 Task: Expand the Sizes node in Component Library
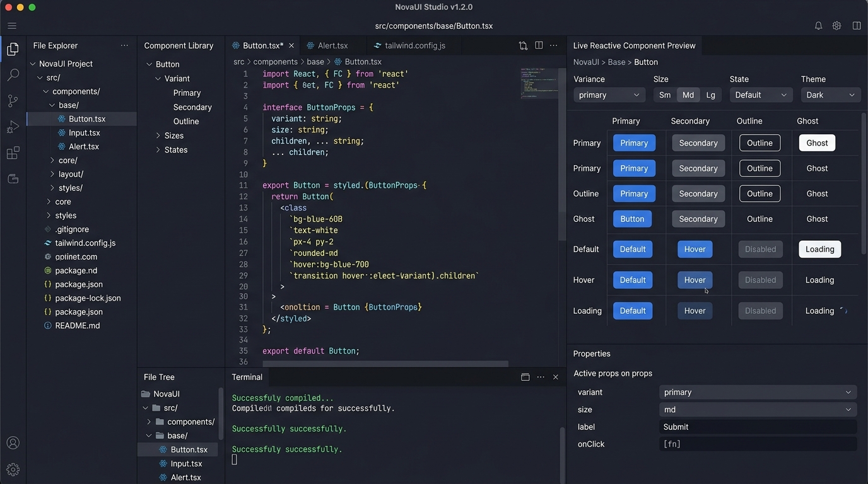pyautogui.click(x=158, y=135)
